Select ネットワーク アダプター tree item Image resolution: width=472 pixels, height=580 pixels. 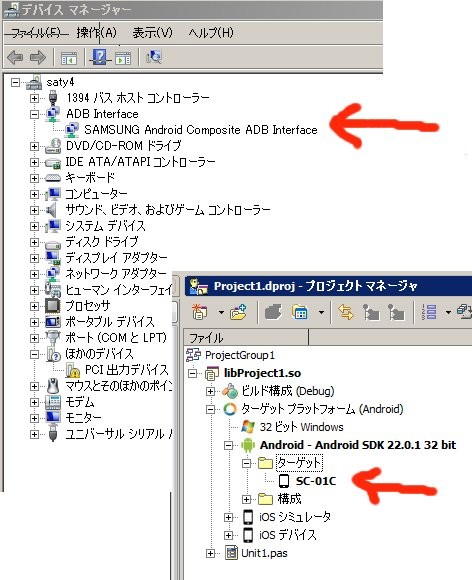click(116, 274)
